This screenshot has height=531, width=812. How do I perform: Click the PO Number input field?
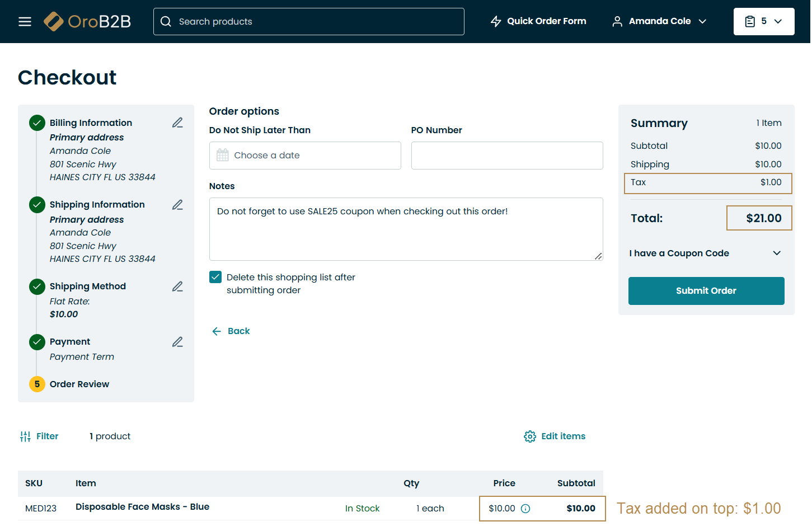(506, 156)
